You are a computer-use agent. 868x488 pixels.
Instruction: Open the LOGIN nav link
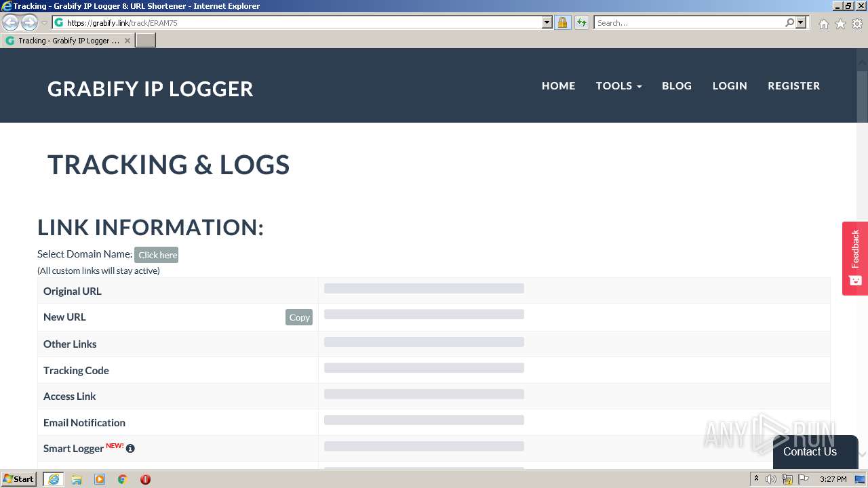tap(730, 85)
